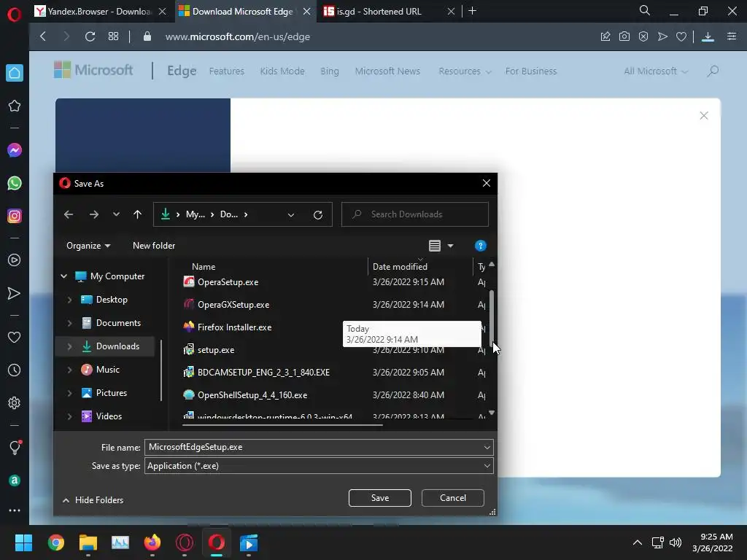Open History clock icon in sidebar
The height and width of the screenshot is (560, 747).
point(15,370)
